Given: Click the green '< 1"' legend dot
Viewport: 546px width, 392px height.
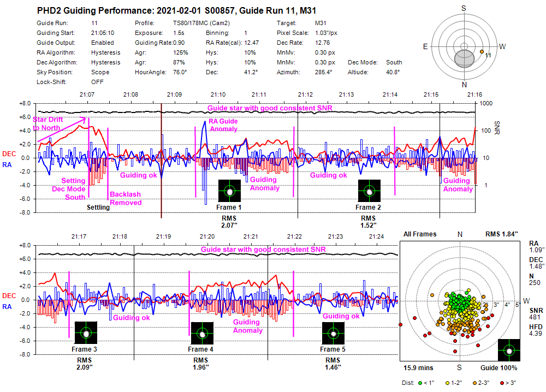Looking at the screenshot, I should click(x=420, y=383).
